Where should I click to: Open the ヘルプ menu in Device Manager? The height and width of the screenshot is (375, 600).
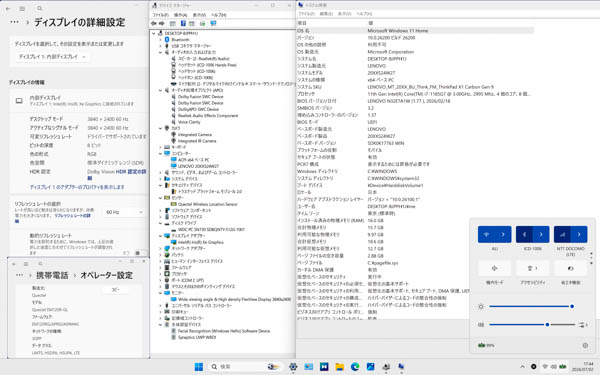[218, 15]
